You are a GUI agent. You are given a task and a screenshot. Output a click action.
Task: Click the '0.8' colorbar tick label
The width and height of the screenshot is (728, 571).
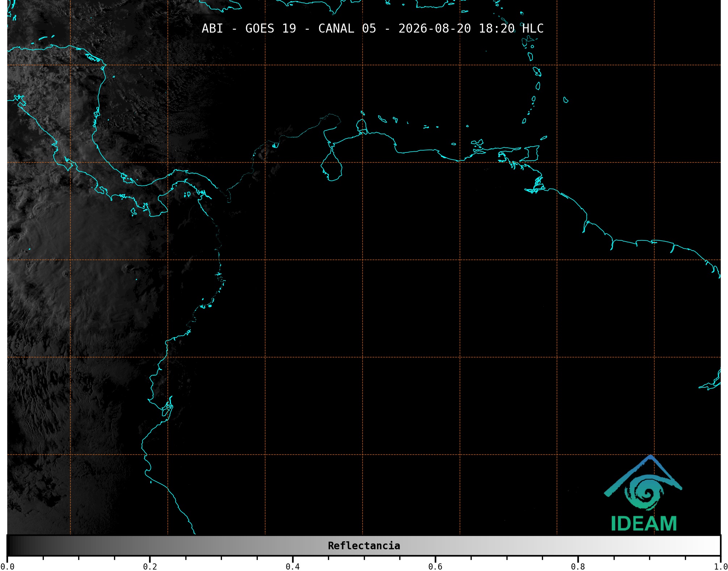578,567
